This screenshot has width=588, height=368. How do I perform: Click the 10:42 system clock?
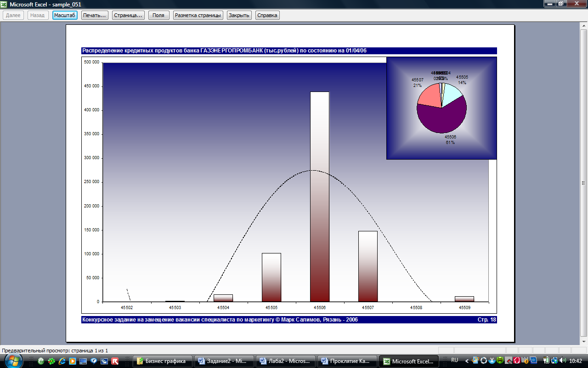pos(576,361)
